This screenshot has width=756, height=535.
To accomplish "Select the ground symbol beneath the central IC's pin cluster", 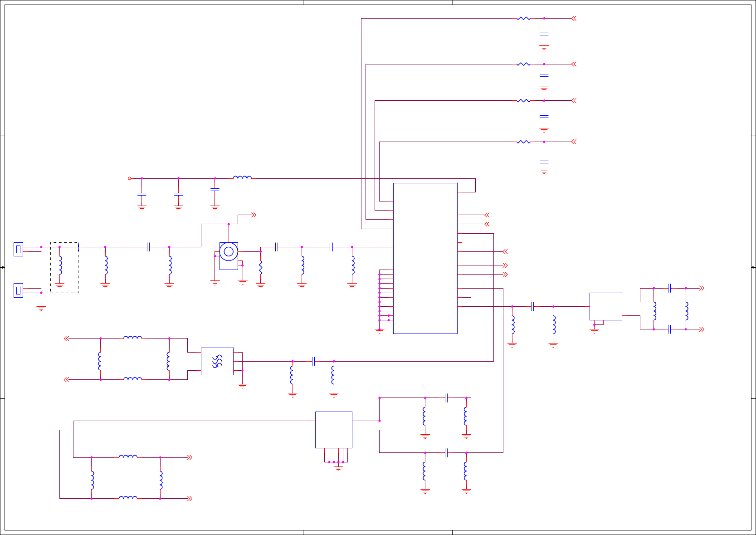I will tap(380, 331).
